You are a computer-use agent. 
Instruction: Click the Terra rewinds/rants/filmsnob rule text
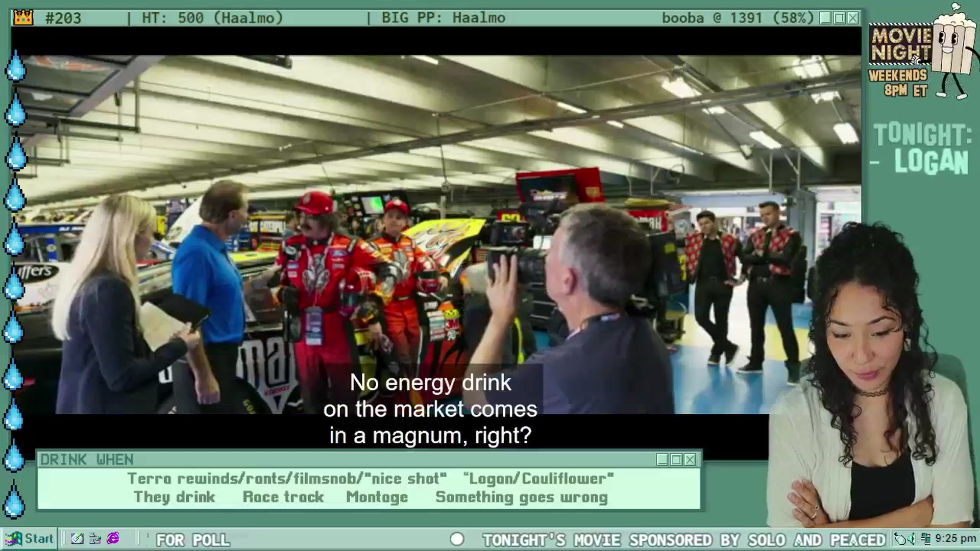287,479
